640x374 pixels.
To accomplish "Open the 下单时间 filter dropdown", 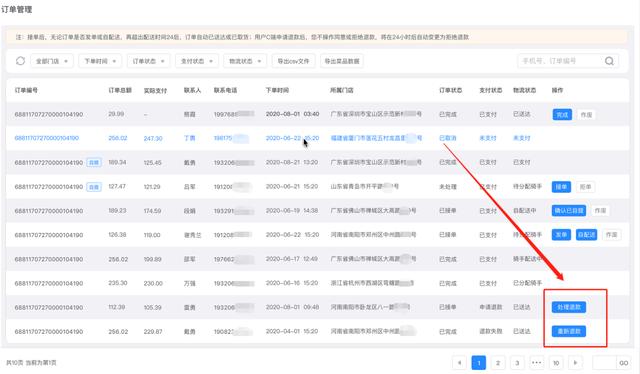I will (x=100, y=61).
